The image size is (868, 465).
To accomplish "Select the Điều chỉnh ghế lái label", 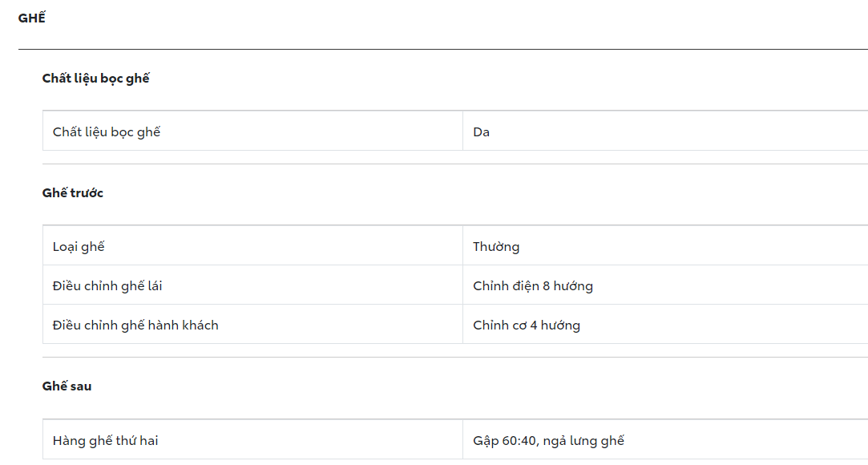I will 107,285.
